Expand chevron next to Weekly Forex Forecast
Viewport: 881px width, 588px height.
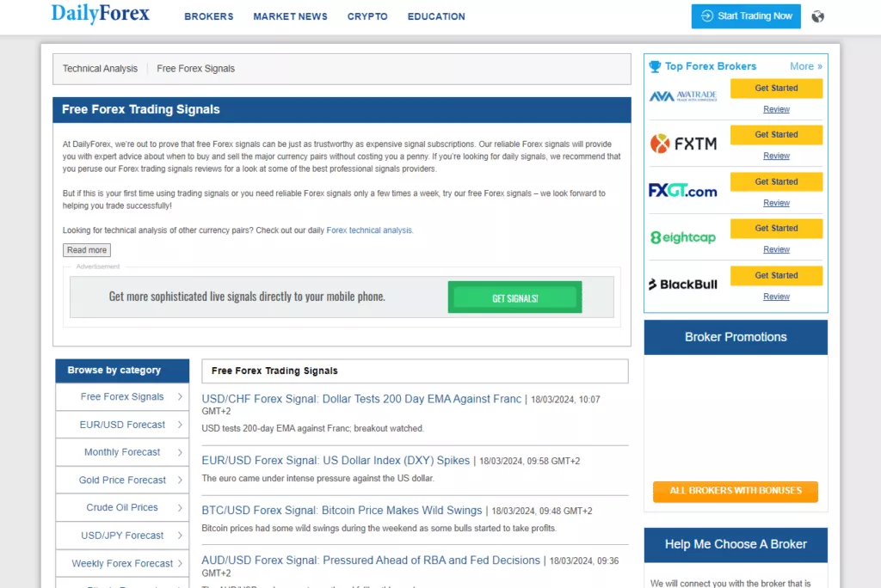(x=180, y=563)
